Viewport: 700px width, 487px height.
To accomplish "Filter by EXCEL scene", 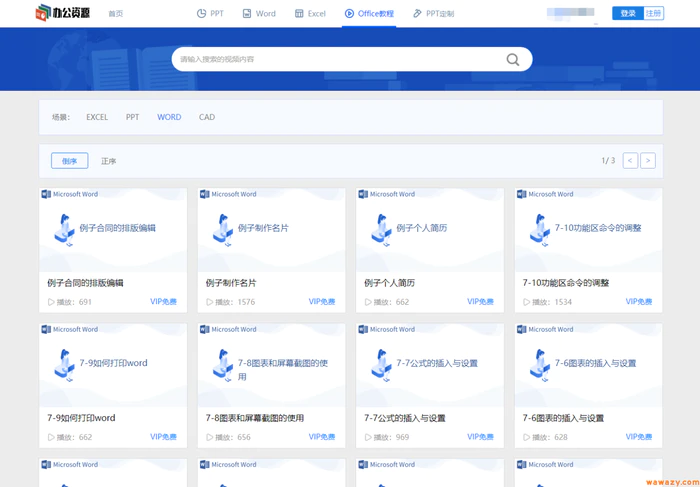I will 97,117.
